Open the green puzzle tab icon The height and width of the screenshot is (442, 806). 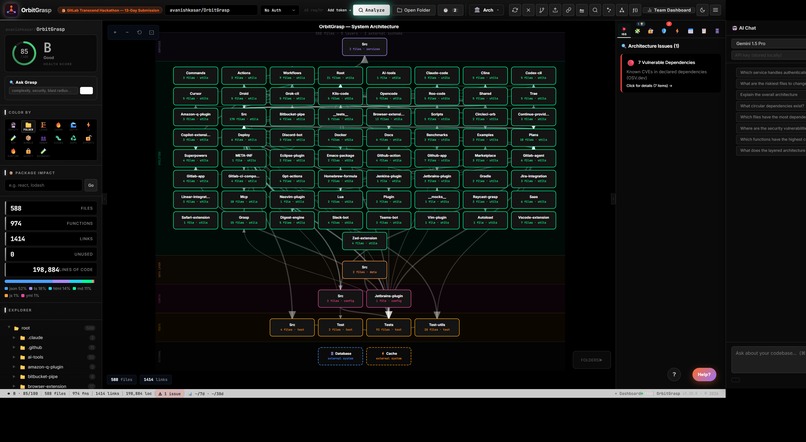pyautogui.click(x=637, y=31)
